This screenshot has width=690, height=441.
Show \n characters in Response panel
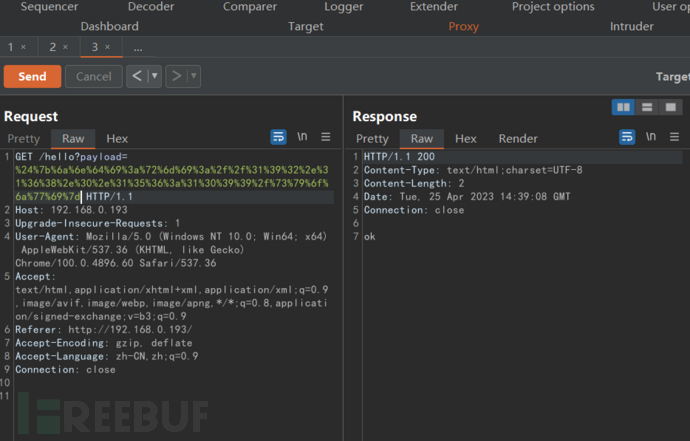tap(651, 137)
